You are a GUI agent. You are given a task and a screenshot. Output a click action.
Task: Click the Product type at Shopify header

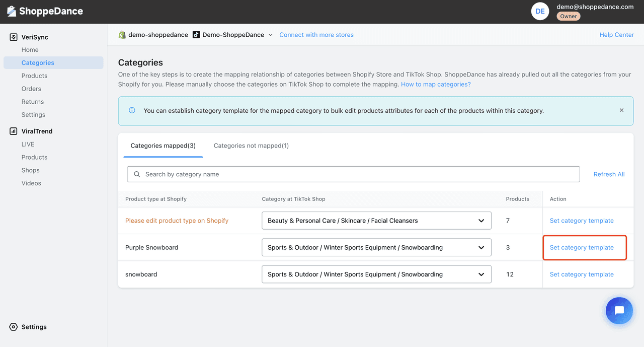pos(156,199)
